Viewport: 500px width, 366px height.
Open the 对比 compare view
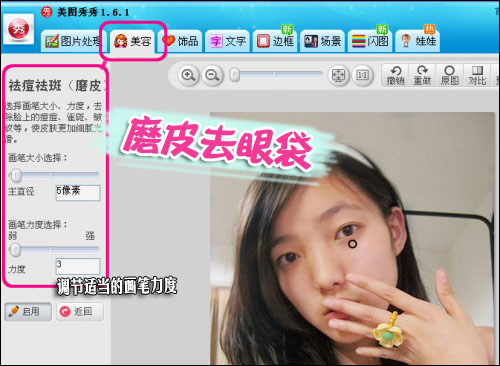[x=477, y=75]
